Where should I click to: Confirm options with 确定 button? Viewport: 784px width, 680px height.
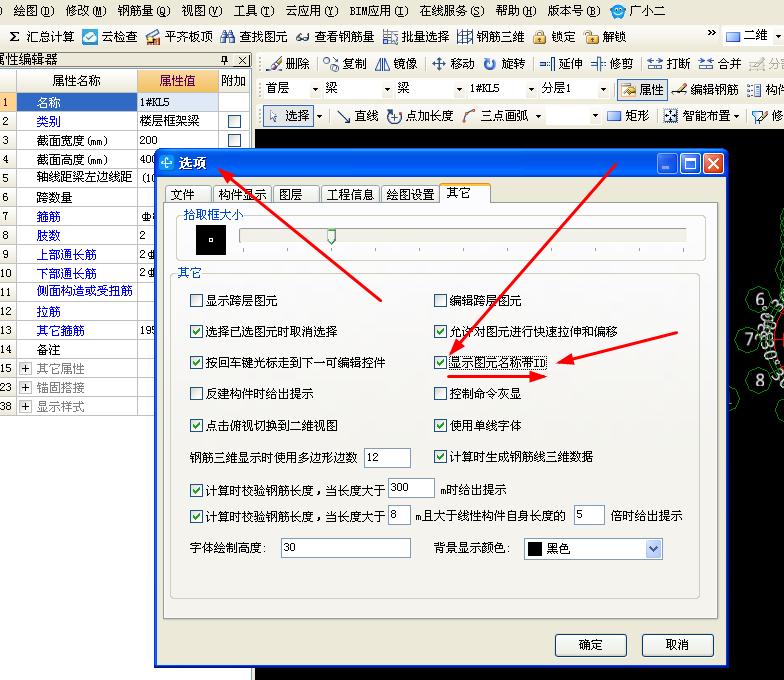point(590,645)
